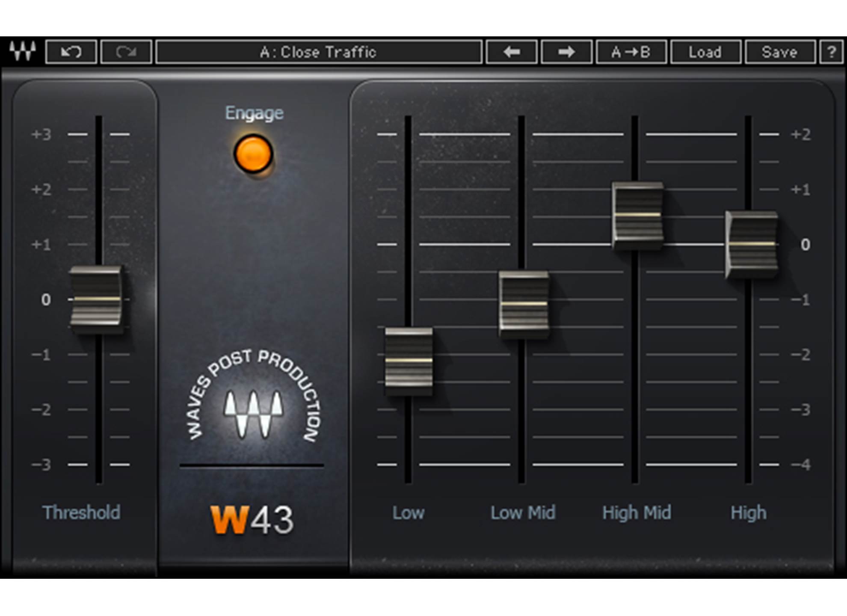Click the Load button

(x=706, y=52)
